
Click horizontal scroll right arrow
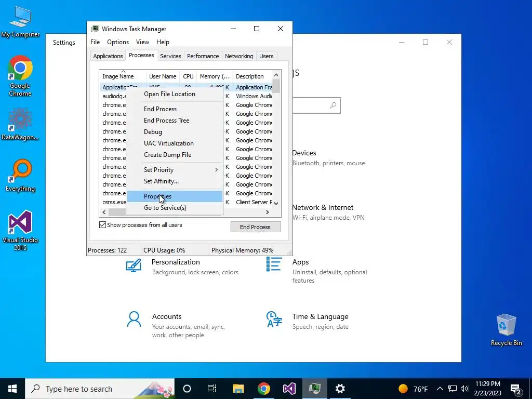268,212
